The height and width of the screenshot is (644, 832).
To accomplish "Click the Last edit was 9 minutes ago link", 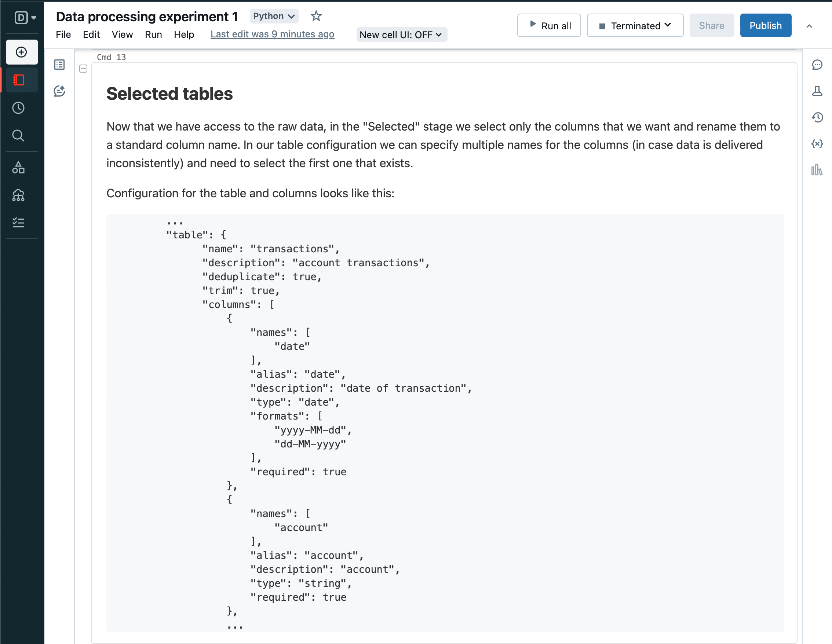I will click(x=272, y=34).
